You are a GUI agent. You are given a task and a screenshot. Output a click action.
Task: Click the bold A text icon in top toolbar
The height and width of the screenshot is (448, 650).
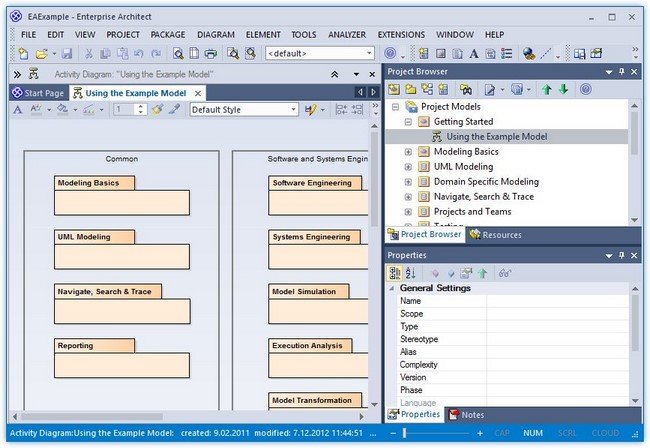(x=474, y=53)
